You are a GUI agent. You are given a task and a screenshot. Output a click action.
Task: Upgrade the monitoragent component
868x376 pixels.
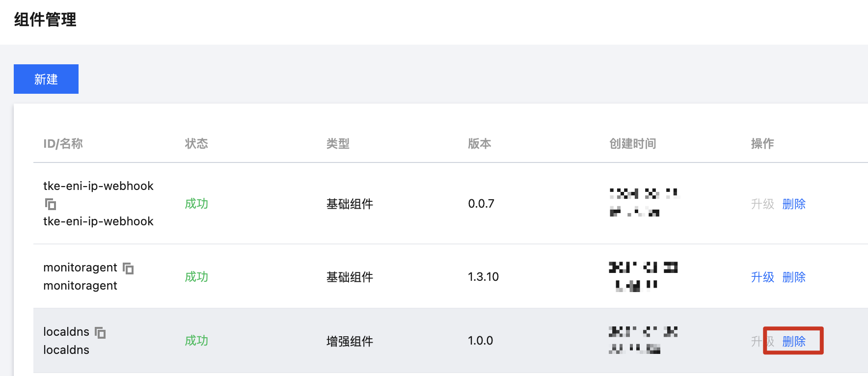[762, 277]
